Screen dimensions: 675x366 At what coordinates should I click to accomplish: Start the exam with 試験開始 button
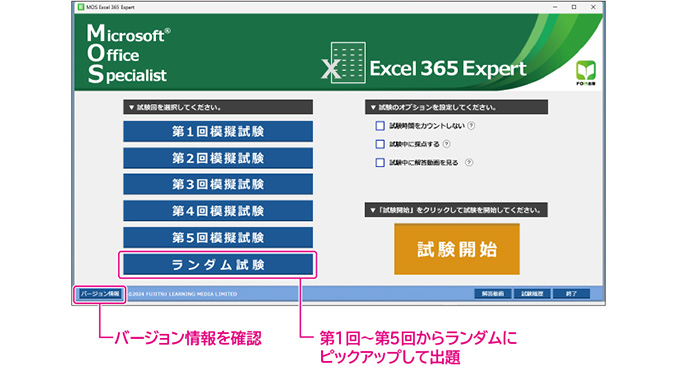(457, 249)
